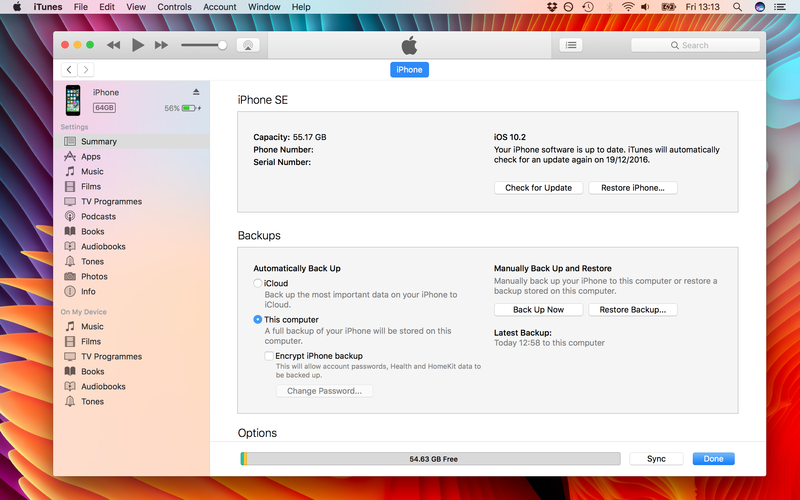Click the Time Machine menu bar icon

[x=588, y=7]
